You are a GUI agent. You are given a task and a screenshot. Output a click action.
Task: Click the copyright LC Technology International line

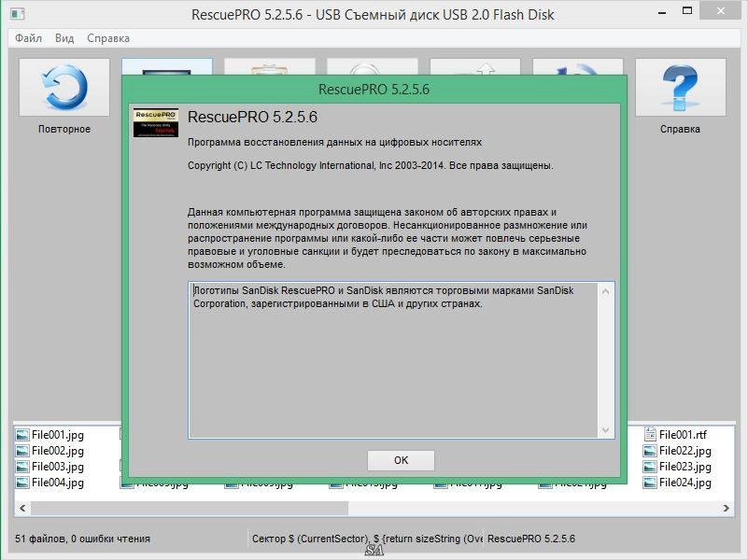click(370, 166)
